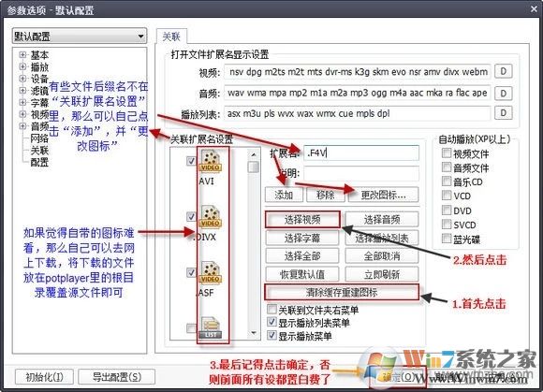Click the 播放列表 extensions text field
This screenshot has width=543, height=392.
point(358,113)
